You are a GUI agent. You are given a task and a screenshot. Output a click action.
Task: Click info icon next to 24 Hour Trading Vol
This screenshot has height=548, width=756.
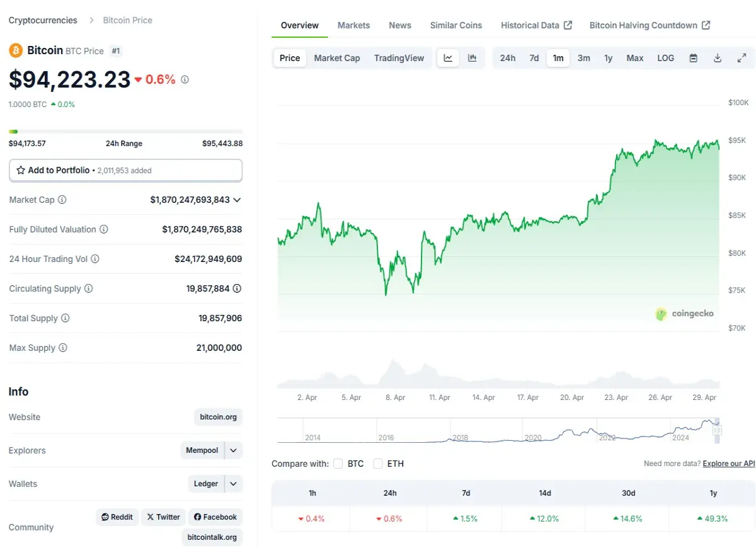[95, 259]
